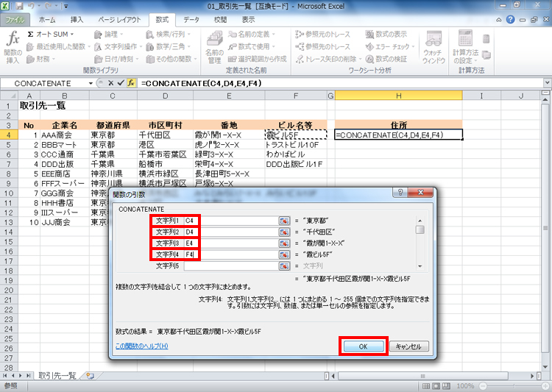Switch to the 校閲 tab
The image size is (552, 392).
[x=220, y=20]
